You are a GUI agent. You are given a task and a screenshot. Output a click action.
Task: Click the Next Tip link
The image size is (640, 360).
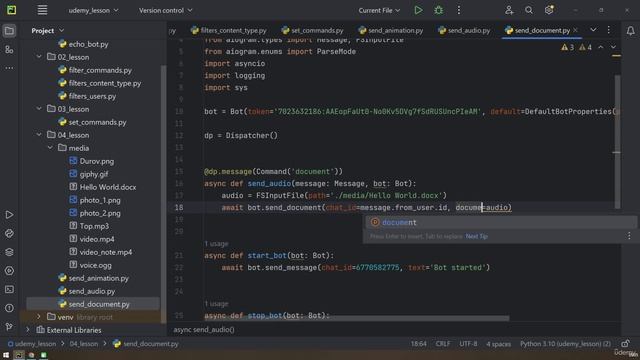tap(477, 236)
